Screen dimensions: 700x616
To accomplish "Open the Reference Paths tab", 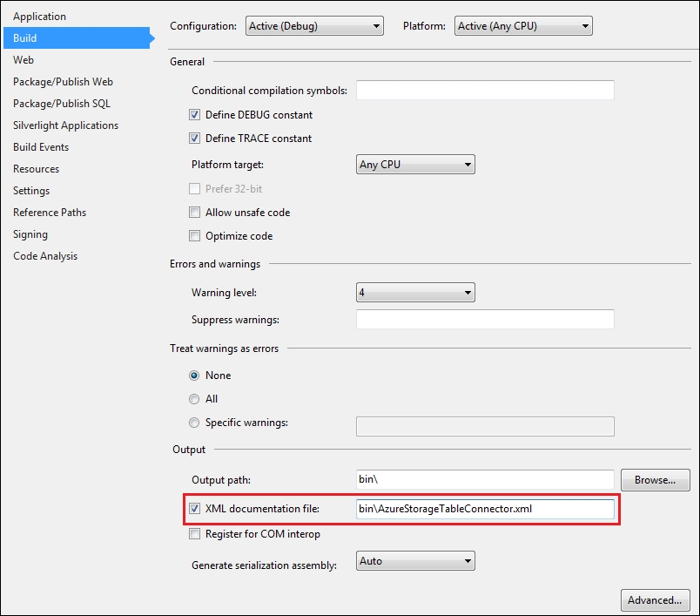I will [x=50, y=213].
